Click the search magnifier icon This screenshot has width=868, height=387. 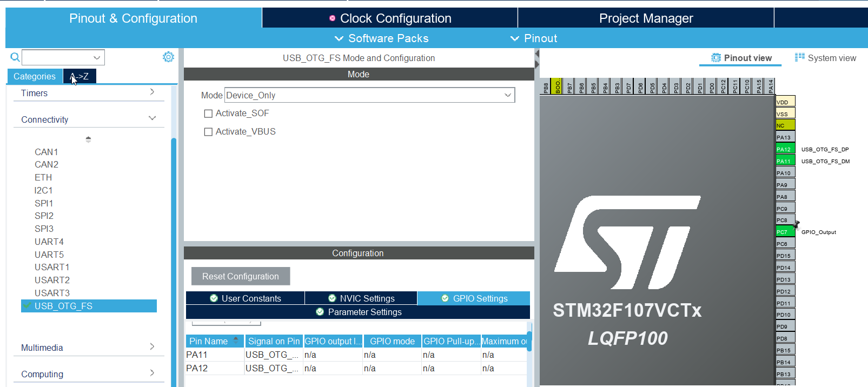pyautogui.click(x=15, y=57)
